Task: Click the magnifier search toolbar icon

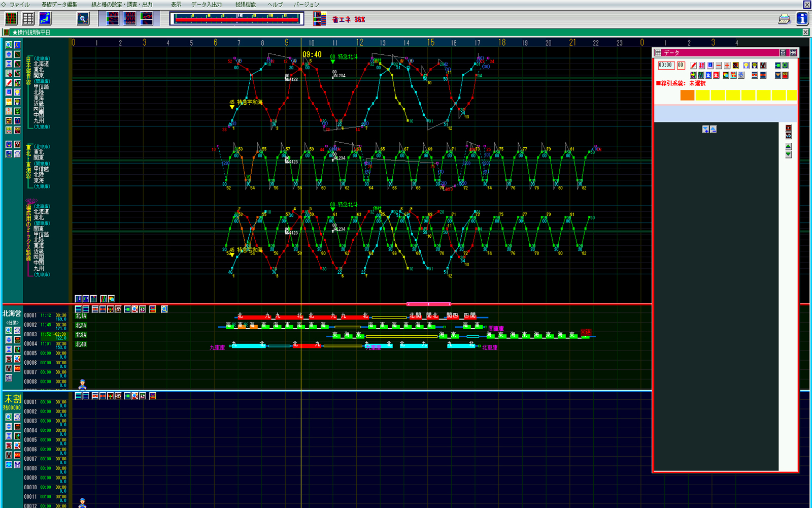Action: 83,19
